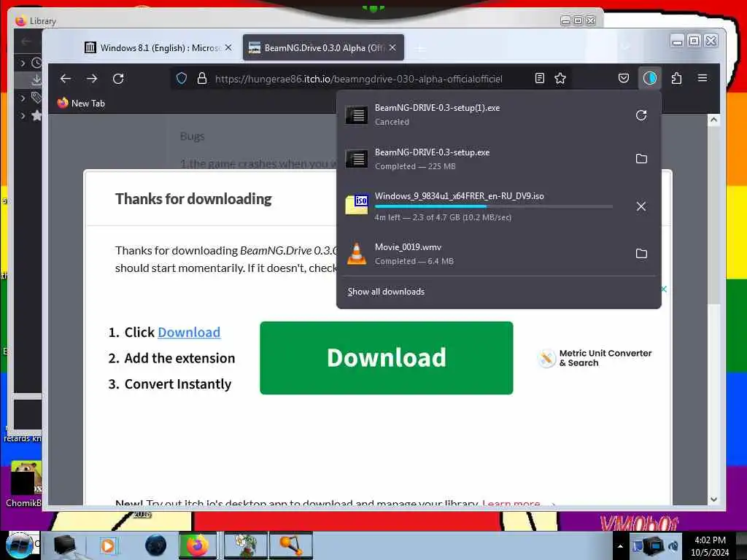
Task: Click the 'Completed — 6.4 MB' status text
Action: (414, 261)
